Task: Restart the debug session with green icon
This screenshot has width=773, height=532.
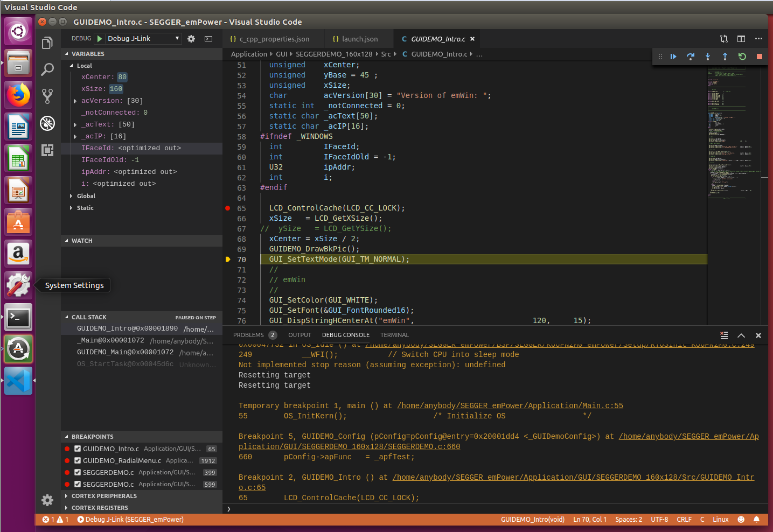Action: tap(742, 57)
